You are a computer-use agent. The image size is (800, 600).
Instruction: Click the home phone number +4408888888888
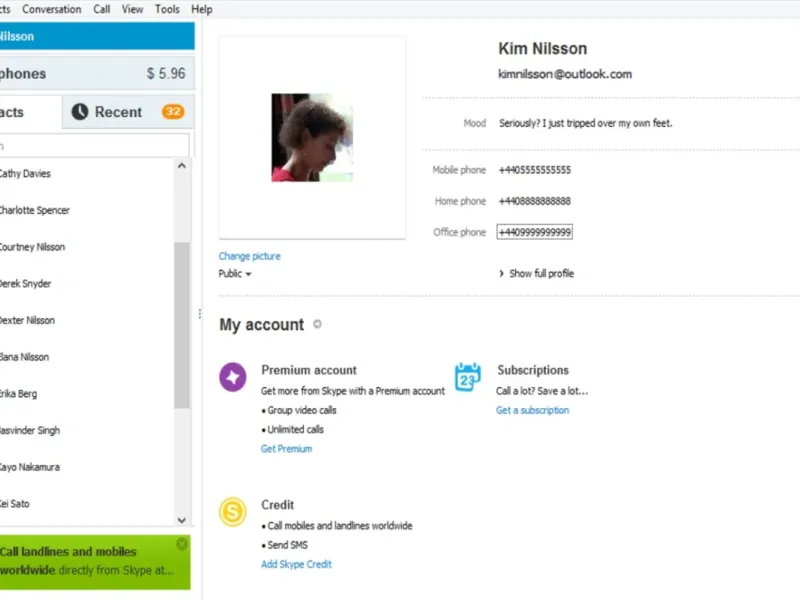click(535, 201)
